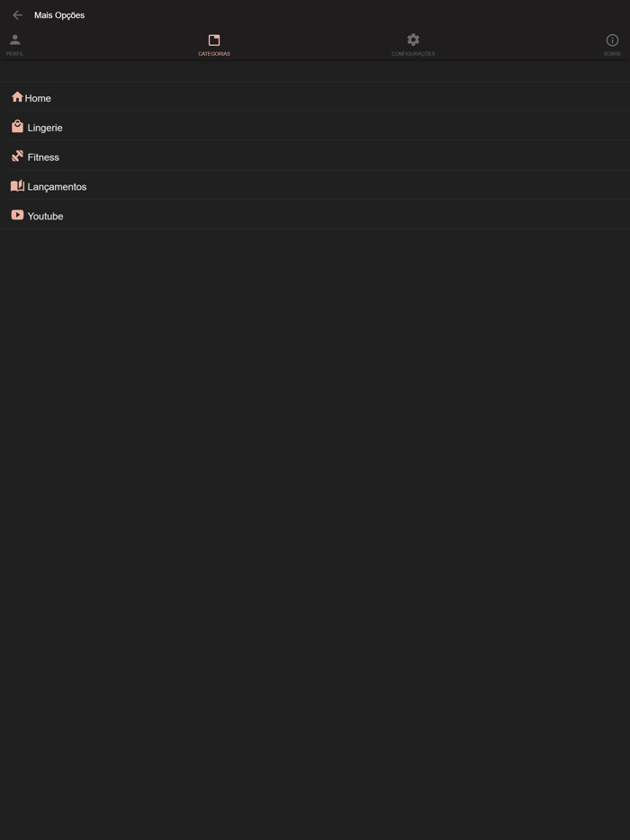
Task: Select the Lingerie category text
Action: tap(45, 128)
